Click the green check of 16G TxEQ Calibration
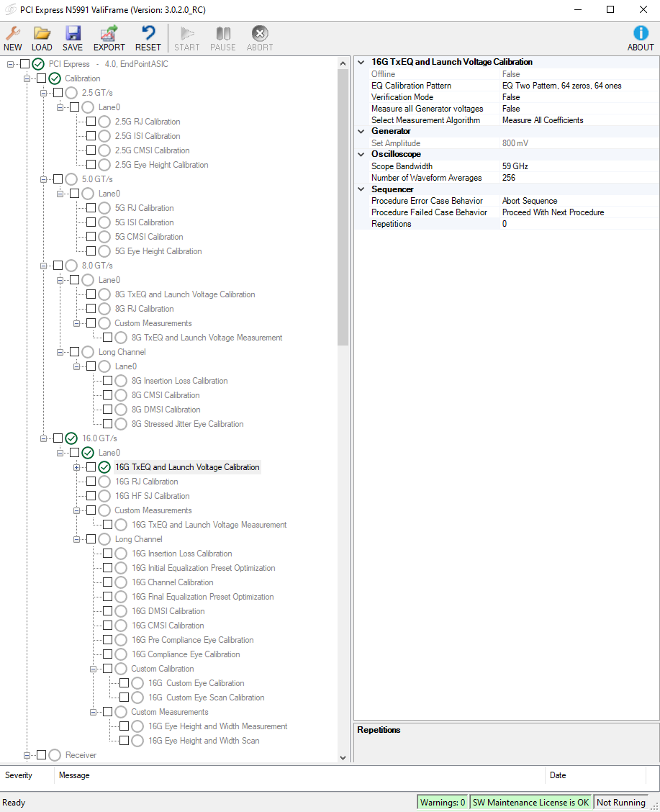Viewport: 660px width, 812px height. [104, 467]
